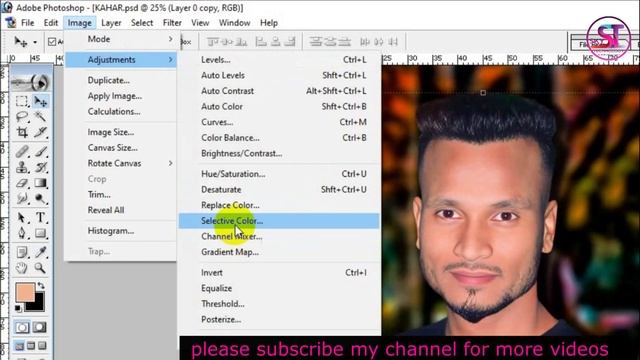Select the Slice tool
This screenshot has height=360, width=640.
tap(40, 132)
